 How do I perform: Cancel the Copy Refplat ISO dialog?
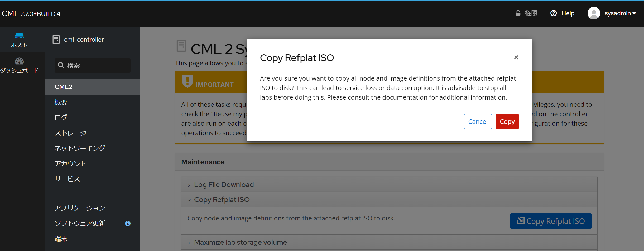478,121
